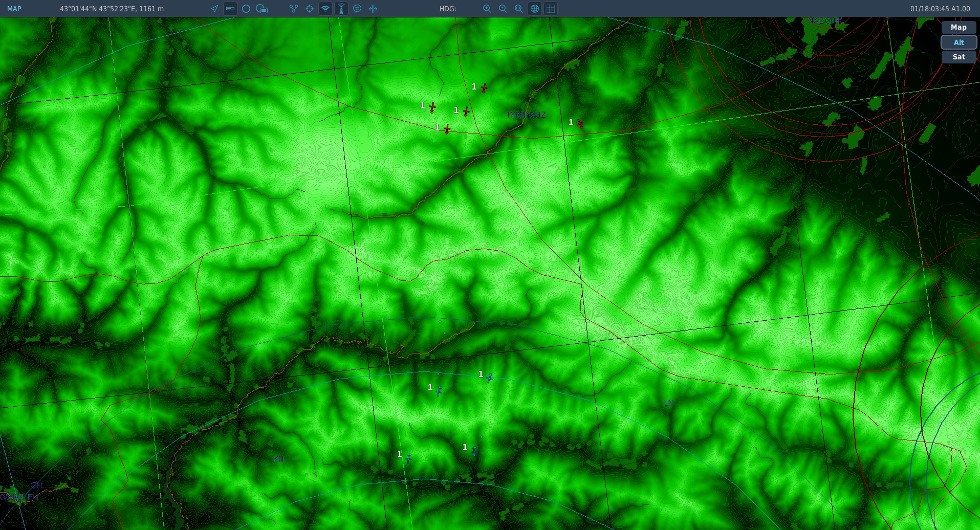Select the circle range ring tool

pos(246,9)
